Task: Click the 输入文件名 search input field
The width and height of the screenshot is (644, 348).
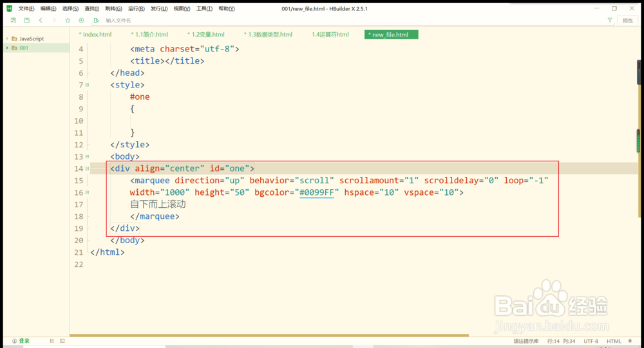Action: (353, 20)
